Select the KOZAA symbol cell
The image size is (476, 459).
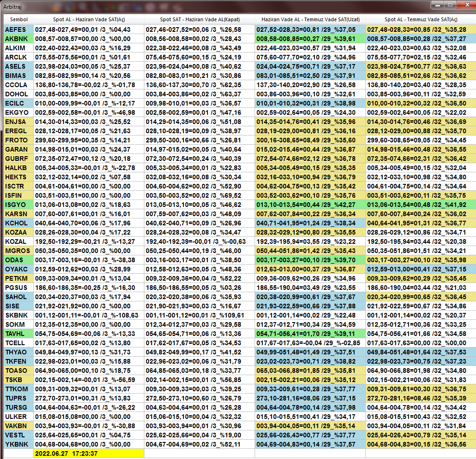point(18,232)
